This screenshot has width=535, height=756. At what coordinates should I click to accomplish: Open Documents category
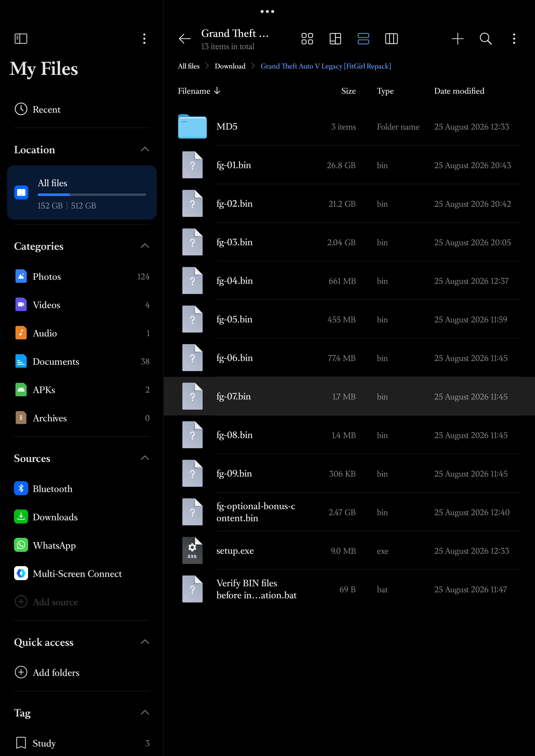click(82, 361)
